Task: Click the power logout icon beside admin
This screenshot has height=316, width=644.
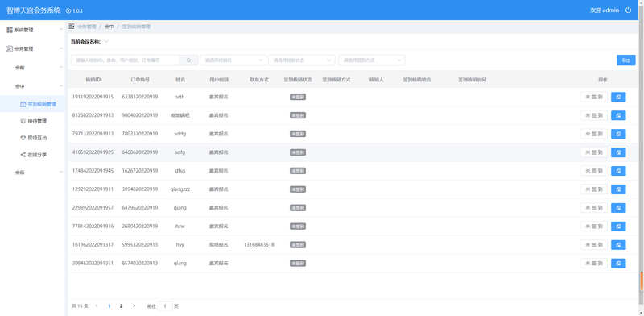Action: [628, 10]
